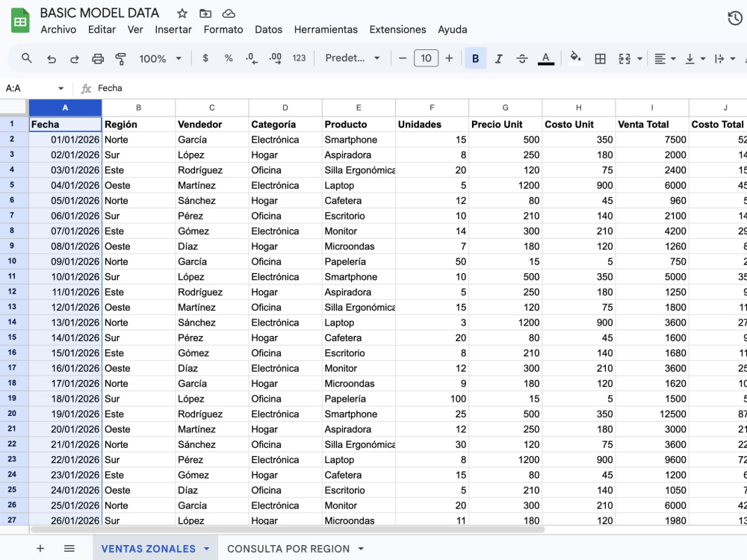Click the horizontal scrollbar

pos(288,529)
